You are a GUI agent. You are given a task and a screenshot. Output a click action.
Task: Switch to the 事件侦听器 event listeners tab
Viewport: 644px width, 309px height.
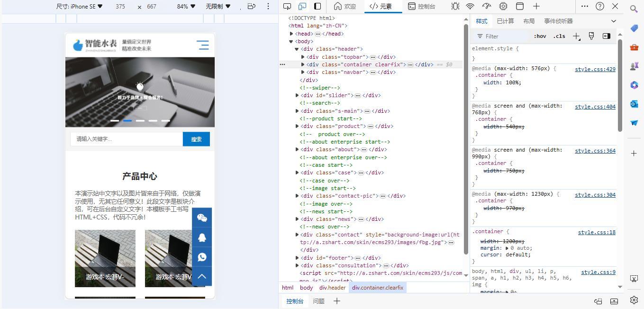click(558, 21)
